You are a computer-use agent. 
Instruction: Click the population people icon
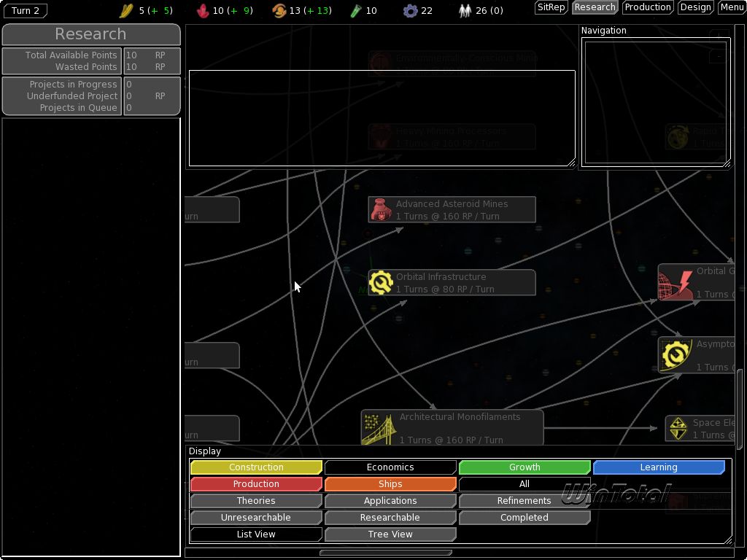[x=465, y=10]
